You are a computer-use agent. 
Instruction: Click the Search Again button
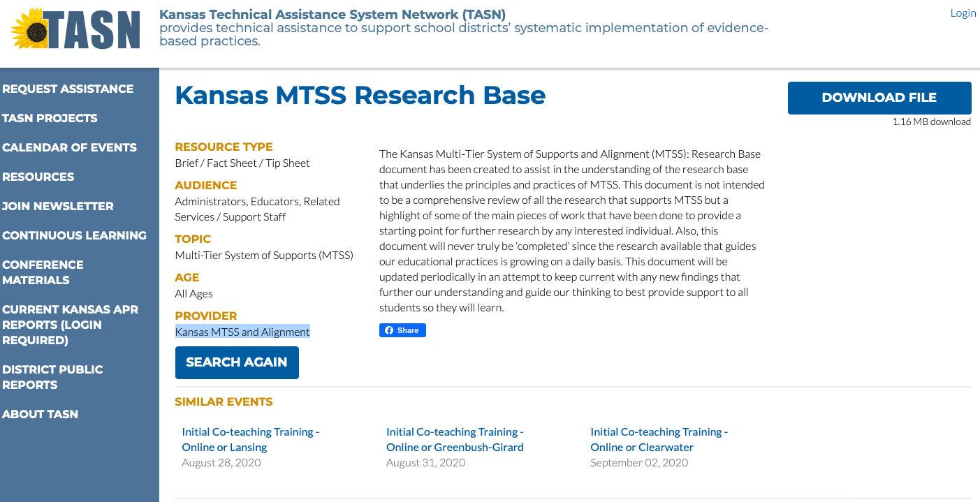point(237,362)
